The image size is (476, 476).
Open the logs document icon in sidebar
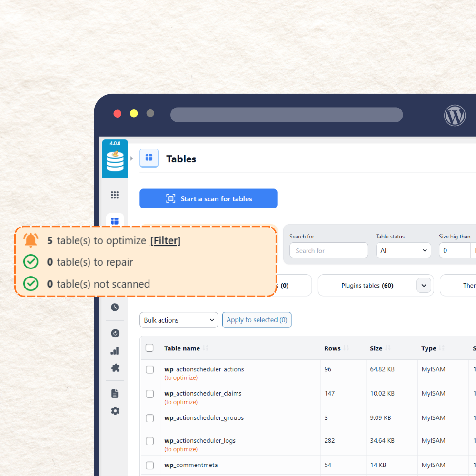coord(115,393)
